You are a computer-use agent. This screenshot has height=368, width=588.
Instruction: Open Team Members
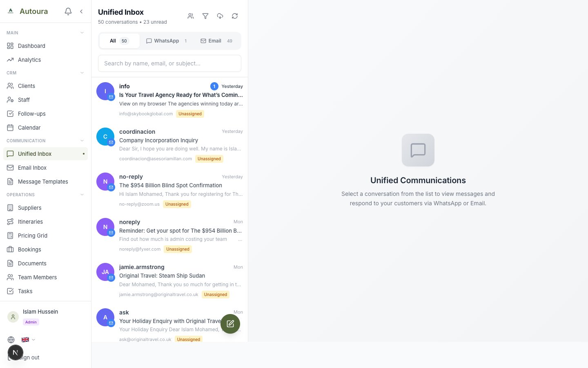(45, 277)
